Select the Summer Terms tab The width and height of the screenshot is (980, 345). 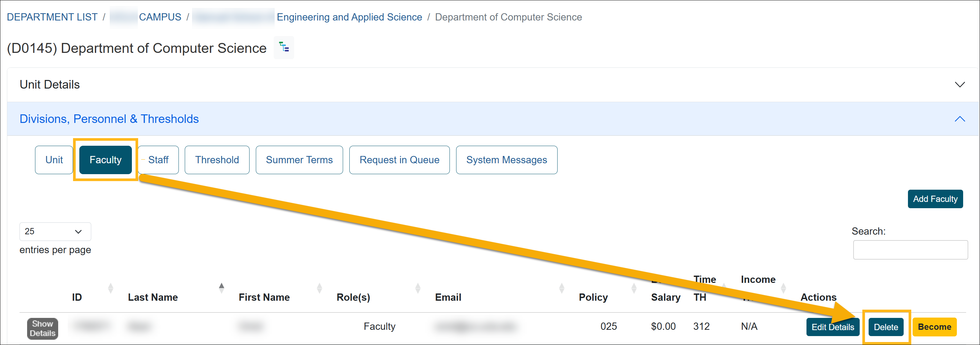tap(299, 160)
